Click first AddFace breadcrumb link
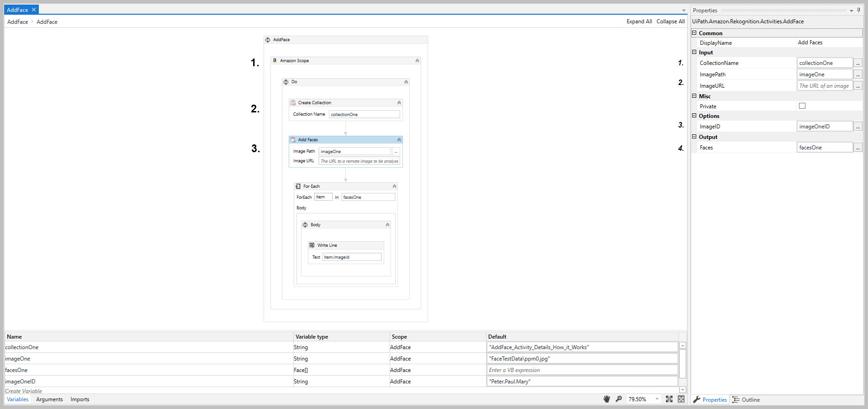Viewport: 868px width, 409px height. 17,22
